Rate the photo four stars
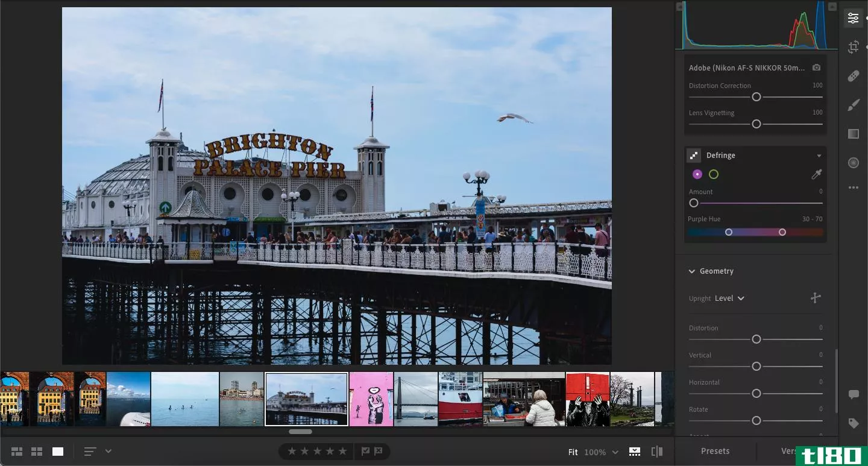 330,451
